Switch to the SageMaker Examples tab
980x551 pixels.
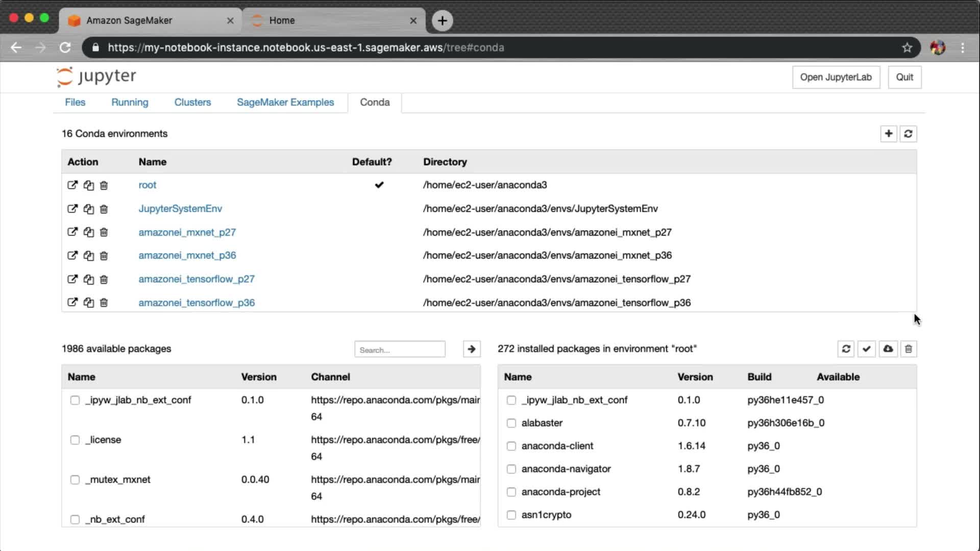point(285,102)
